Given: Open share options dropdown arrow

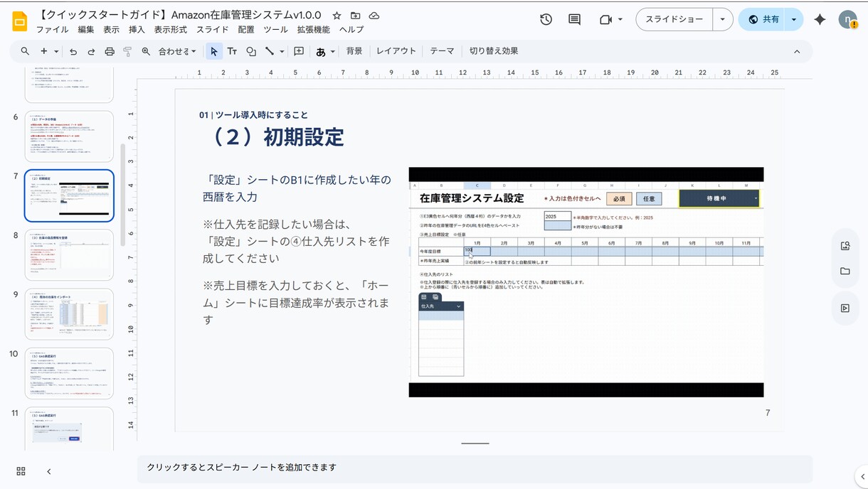Looking at the screenshot, I should point(794,20).
